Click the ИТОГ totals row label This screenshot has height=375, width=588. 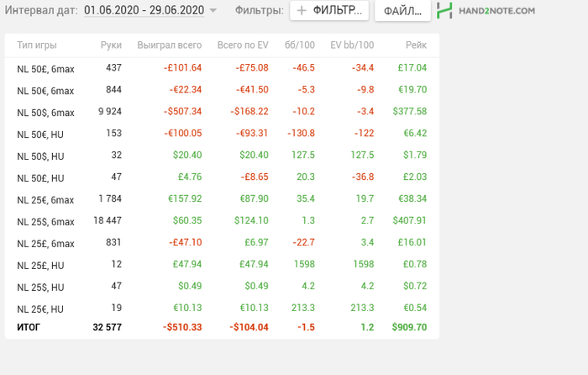click(x=29, y=327)
